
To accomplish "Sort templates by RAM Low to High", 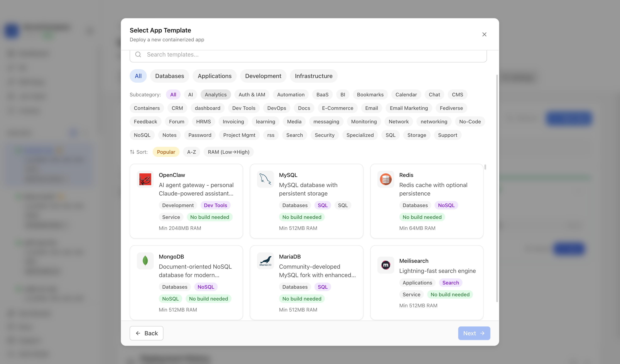I will point(228,152).
